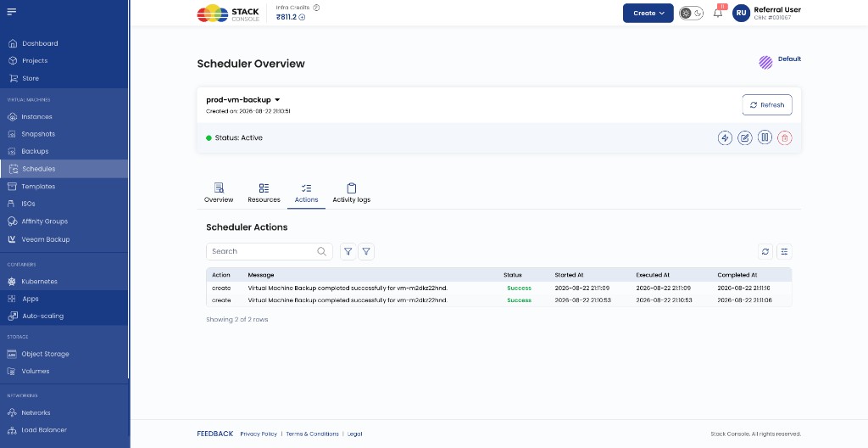Open RU user avatar menu
The height and width of the screenshot is (448, 868).
coord(741,14)
